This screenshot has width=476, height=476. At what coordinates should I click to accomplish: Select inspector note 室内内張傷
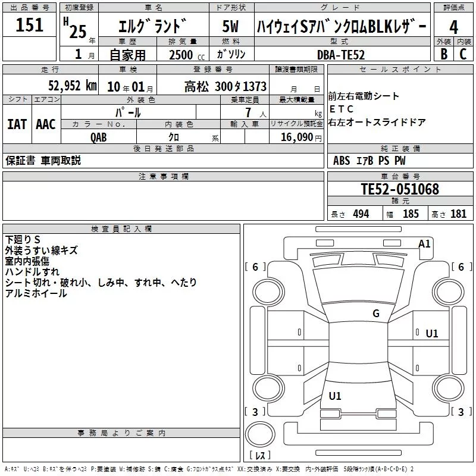pyautogui.click(x=27, y=261)
